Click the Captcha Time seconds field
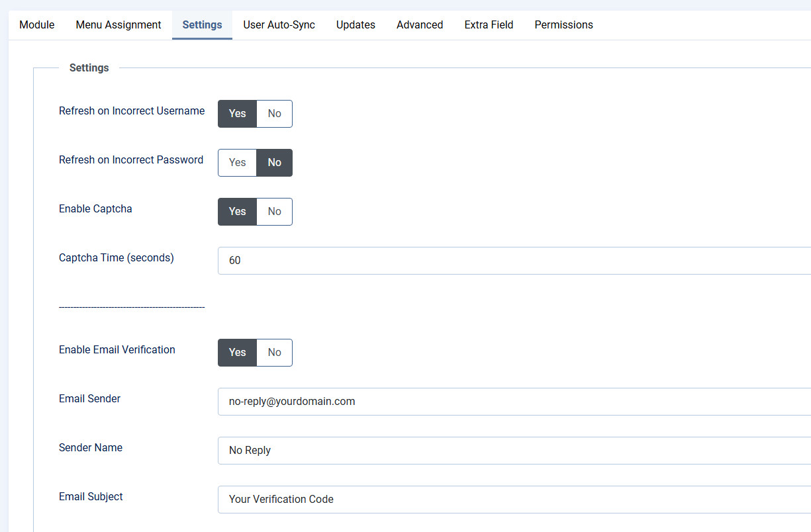 pos(513,261)
